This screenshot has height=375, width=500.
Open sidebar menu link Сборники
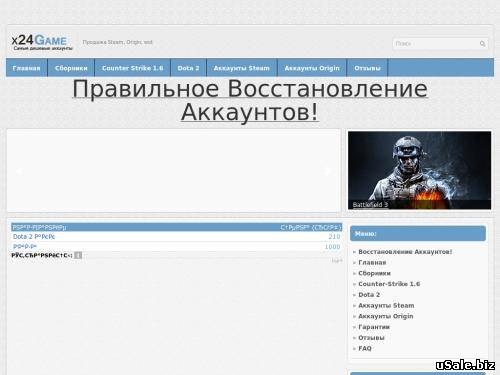374,273
